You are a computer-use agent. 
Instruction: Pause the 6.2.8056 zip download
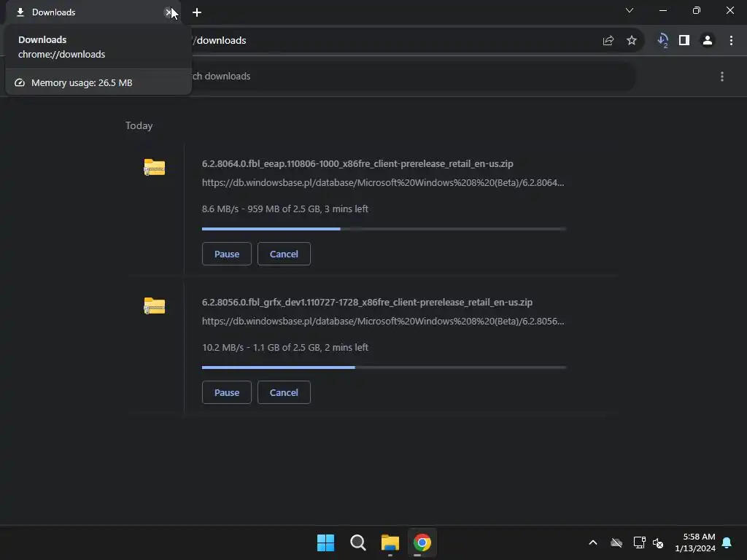coord(227,392)
